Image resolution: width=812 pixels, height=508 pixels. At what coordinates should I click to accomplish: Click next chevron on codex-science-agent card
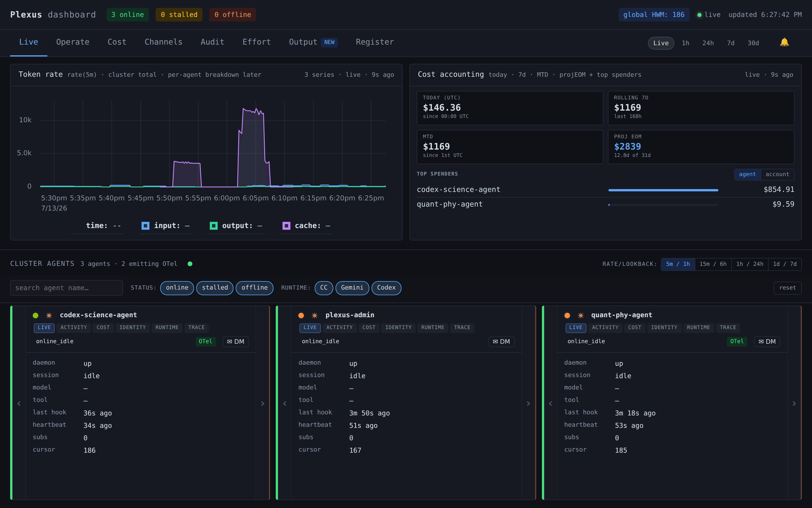tap(263, 404)
